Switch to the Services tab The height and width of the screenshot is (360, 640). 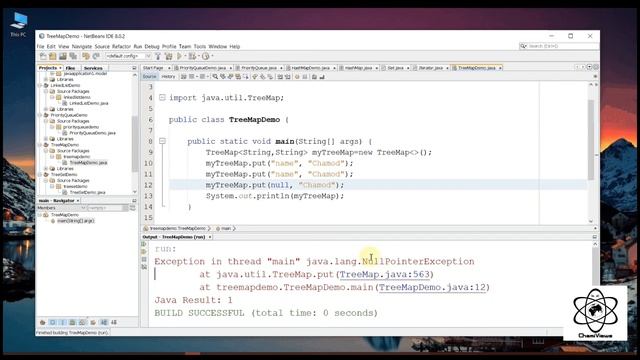93,68
